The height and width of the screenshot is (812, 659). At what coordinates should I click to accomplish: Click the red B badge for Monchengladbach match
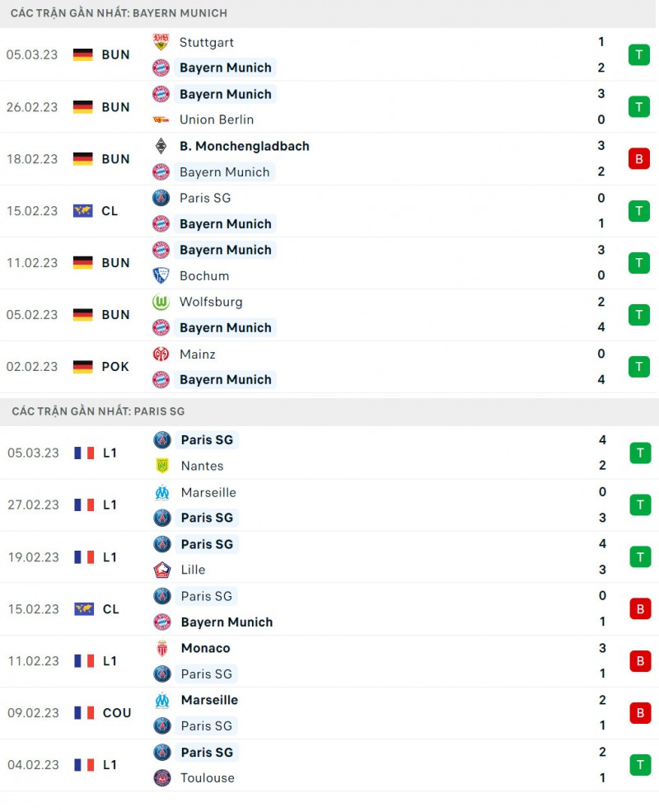click(638, 159)
